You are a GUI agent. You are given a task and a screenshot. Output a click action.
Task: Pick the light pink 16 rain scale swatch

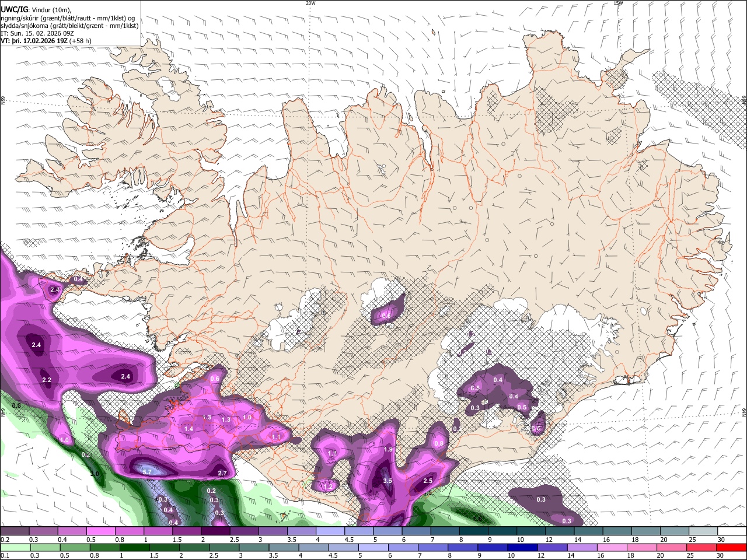coord(612,547)
